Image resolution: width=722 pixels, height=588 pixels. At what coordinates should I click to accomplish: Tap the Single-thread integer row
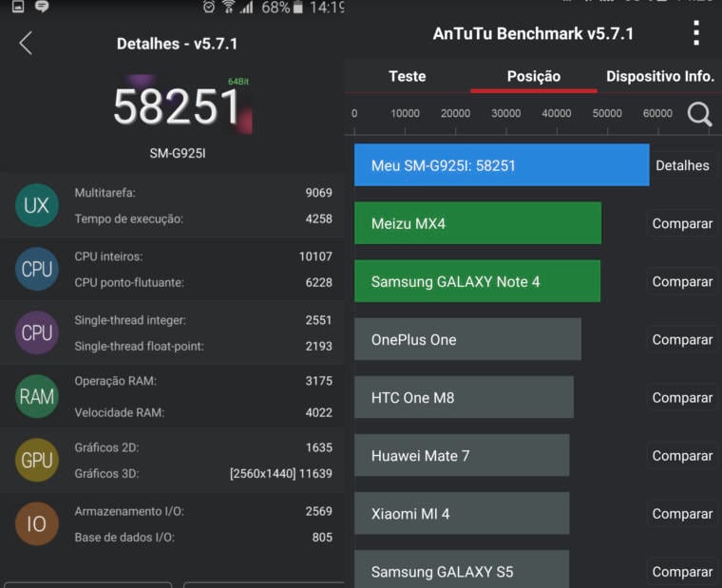click(x=203, y=319)
